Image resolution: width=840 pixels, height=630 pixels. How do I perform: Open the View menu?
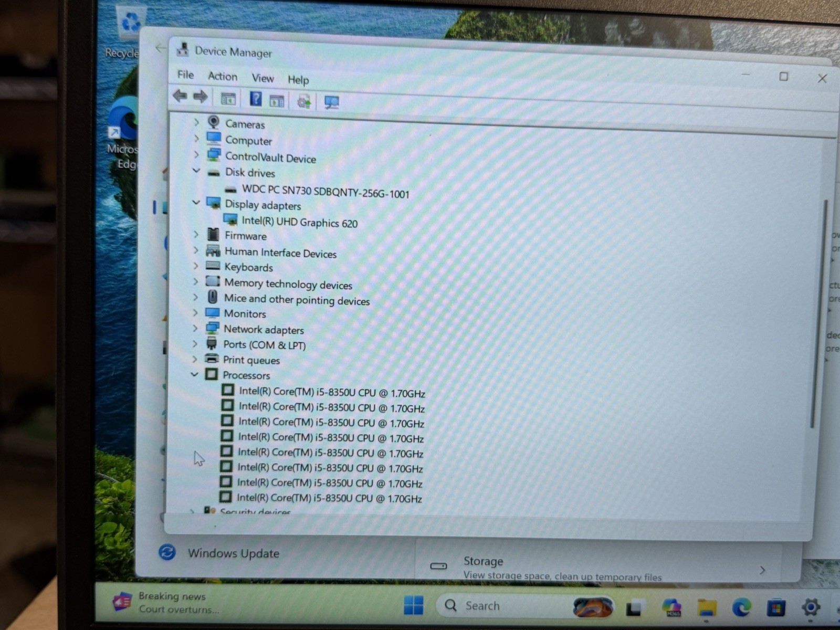[262, 78]
